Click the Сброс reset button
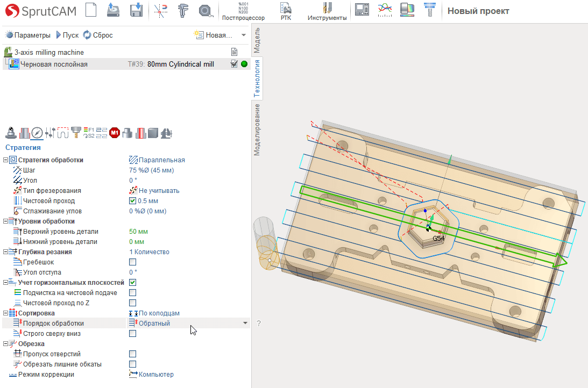Image resolution: width=588 pixels, height=388 pixels. [x=98, y=35]
